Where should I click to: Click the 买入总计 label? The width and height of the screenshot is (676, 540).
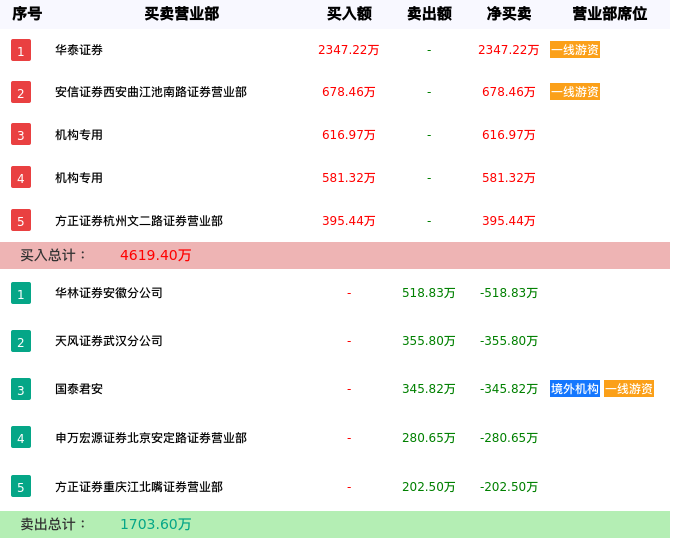[x=53, y=255]
